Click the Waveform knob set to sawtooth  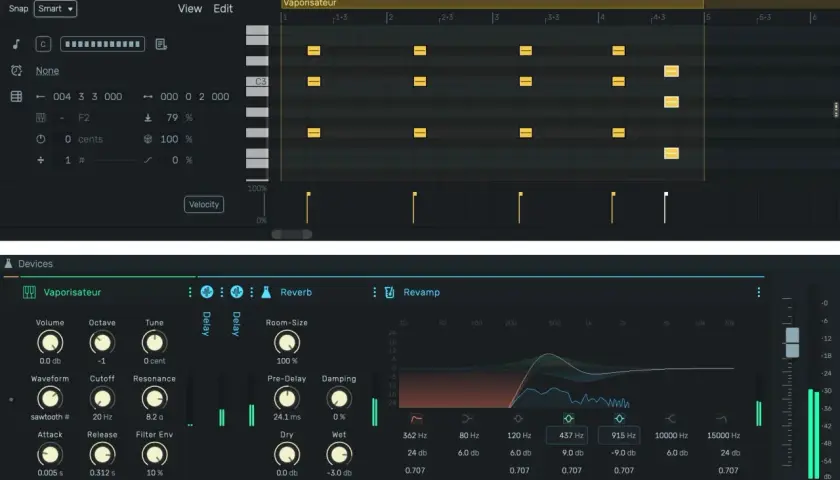coord(50,398)
